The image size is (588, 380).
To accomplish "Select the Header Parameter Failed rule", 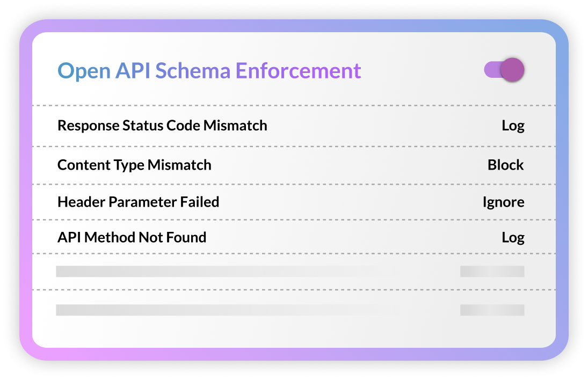I will click(139, 202).
